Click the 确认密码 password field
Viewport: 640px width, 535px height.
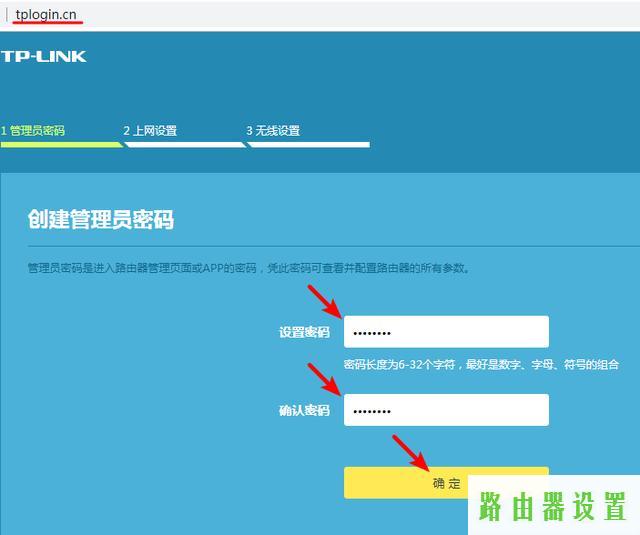tap(446, 410)
